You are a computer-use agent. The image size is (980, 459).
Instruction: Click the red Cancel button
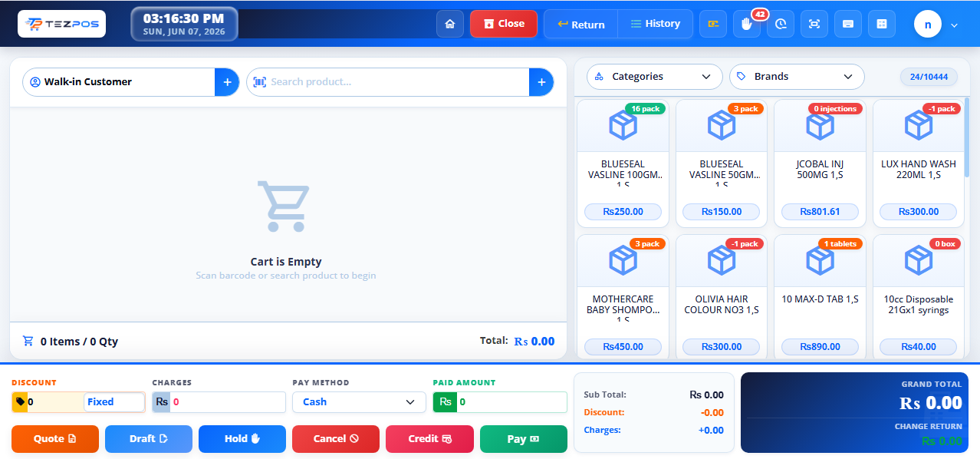(x=336, y=439)
